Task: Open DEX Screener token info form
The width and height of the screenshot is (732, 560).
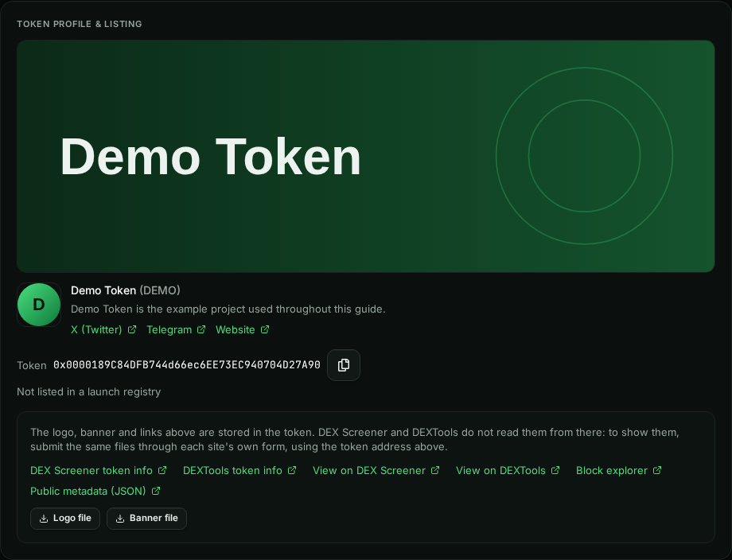Action: click(98, 470)
